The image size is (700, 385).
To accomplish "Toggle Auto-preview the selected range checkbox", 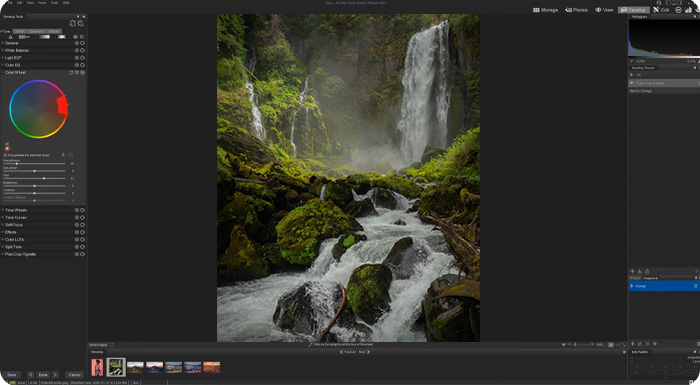I will (x=5, y=155).
